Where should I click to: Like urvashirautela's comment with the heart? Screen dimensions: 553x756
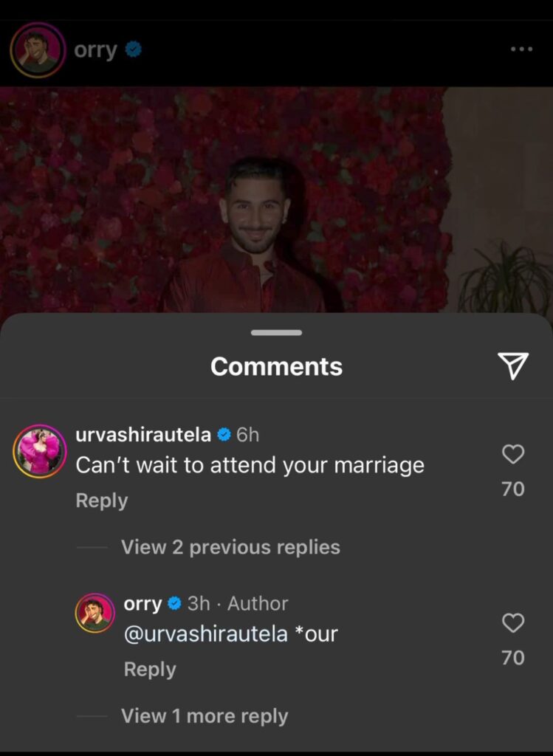pyautogui.click(x=513, y=454)
